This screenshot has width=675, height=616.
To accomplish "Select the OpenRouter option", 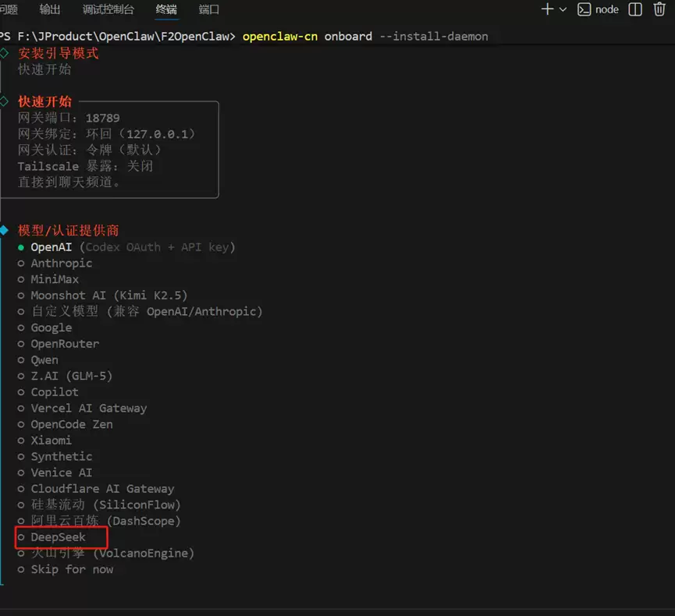I will [x=65, y=344].
